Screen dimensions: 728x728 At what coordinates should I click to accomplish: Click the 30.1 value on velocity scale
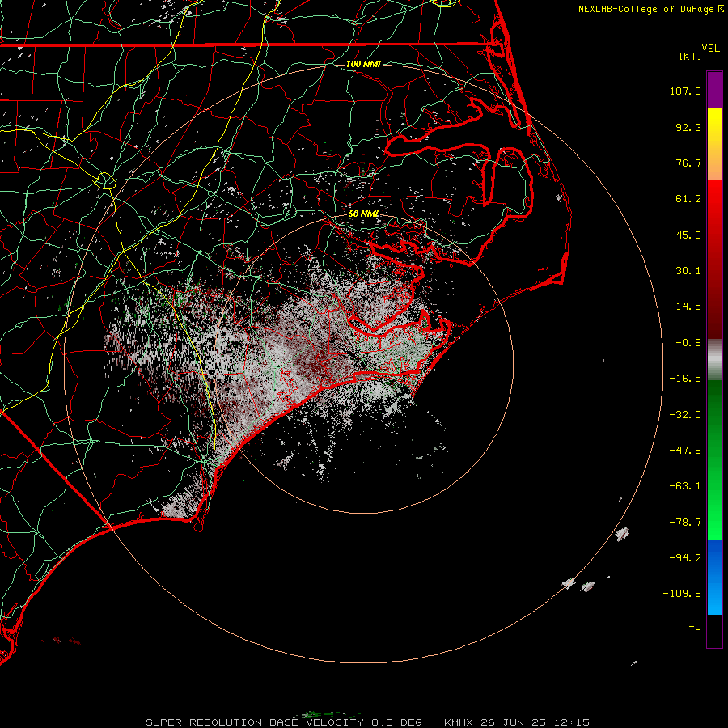(688, 271)
